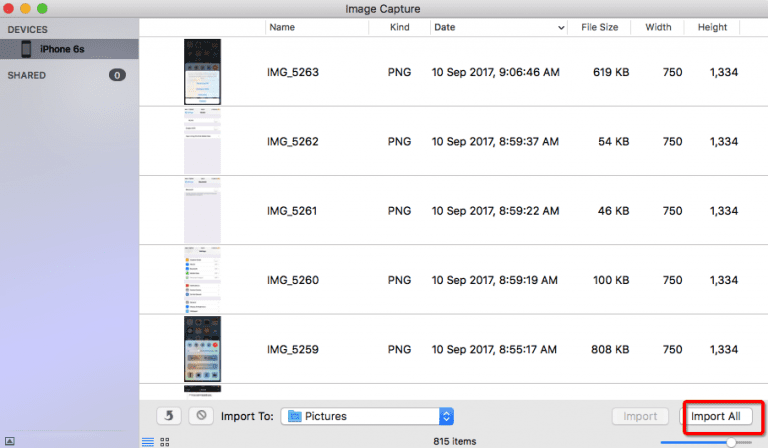Select IMG_5259 thumbnail image

[202, 349]
